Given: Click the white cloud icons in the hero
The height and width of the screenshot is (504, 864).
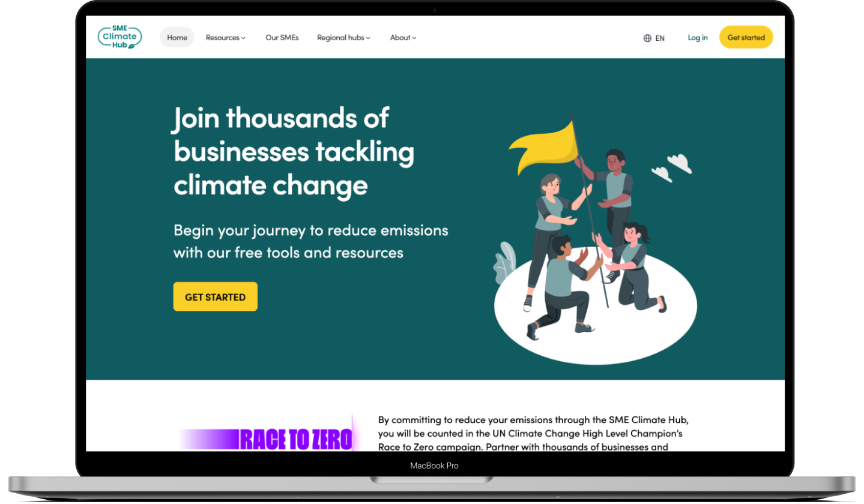Looking at the screenshot, I should click(x=672, y=167).
